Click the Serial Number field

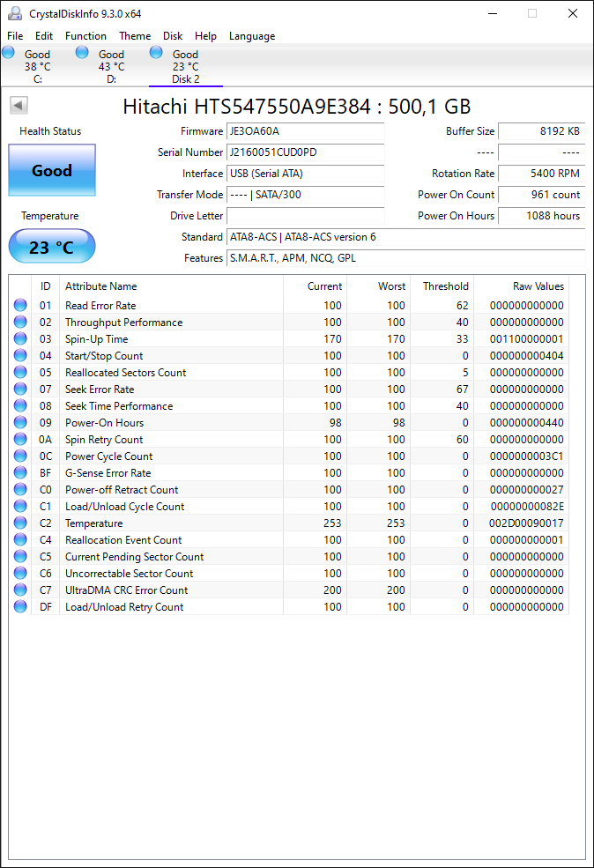(x=306, y=152)
